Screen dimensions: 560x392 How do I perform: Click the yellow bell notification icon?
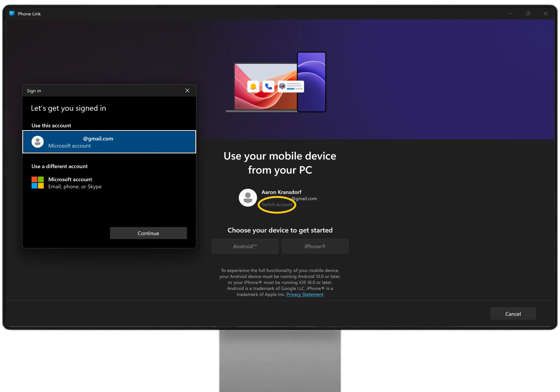coord(253,86)
